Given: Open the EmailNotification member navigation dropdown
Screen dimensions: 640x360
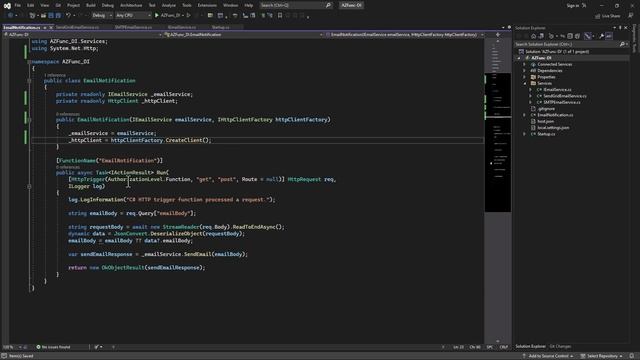Looking at the screenshot, I should tap(404, 35).
